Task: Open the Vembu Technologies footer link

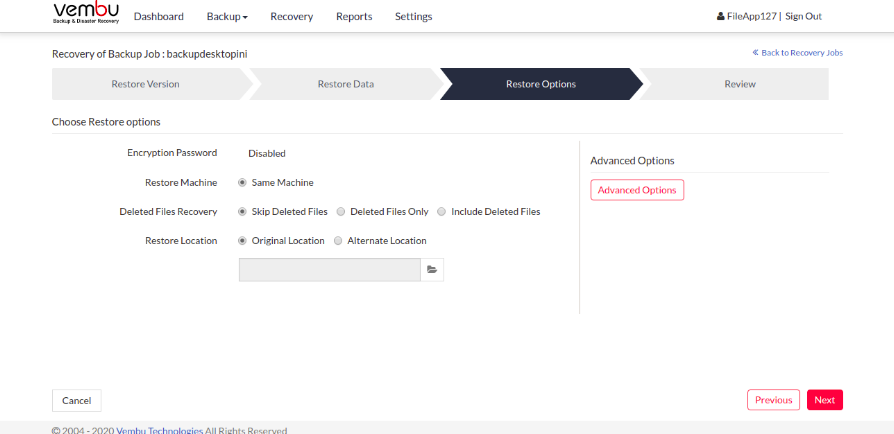Action: [160, 430]
